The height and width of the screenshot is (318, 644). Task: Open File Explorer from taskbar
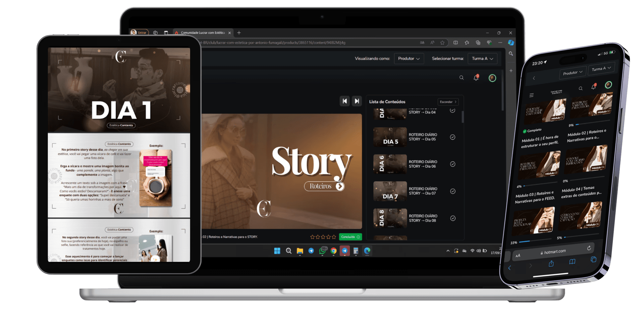tap(300, 251)
